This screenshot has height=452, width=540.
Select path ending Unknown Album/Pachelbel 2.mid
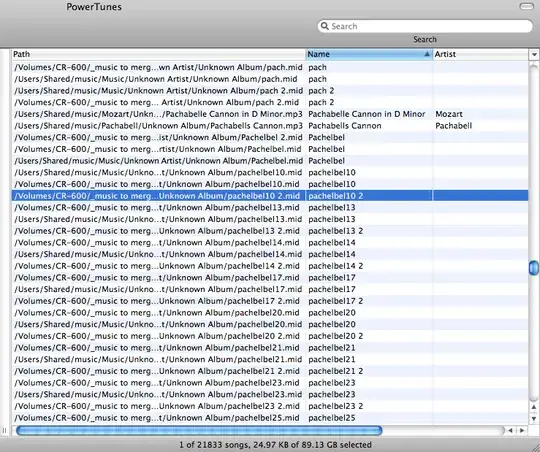click(158, 137)
